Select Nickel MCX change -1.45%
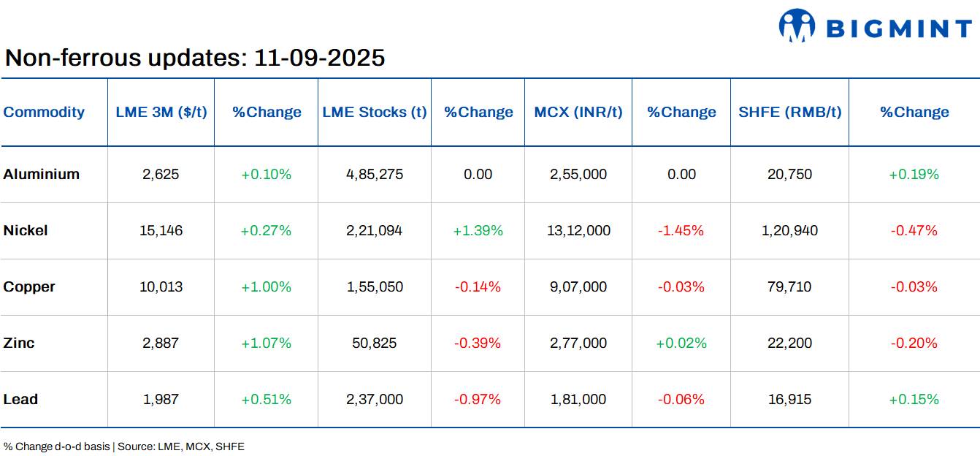This screenshot has height=456, width=980. click(681, 230)
